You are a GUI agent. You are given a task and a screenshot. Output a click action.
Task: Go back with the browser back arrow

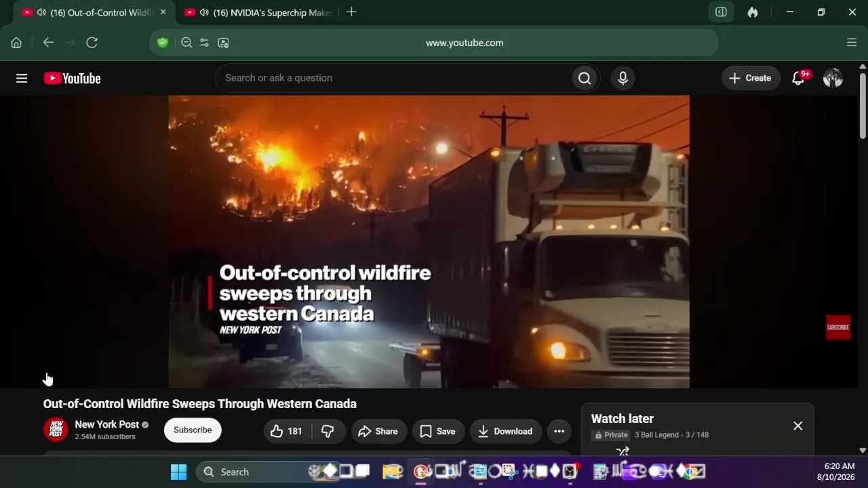point(48,43)
